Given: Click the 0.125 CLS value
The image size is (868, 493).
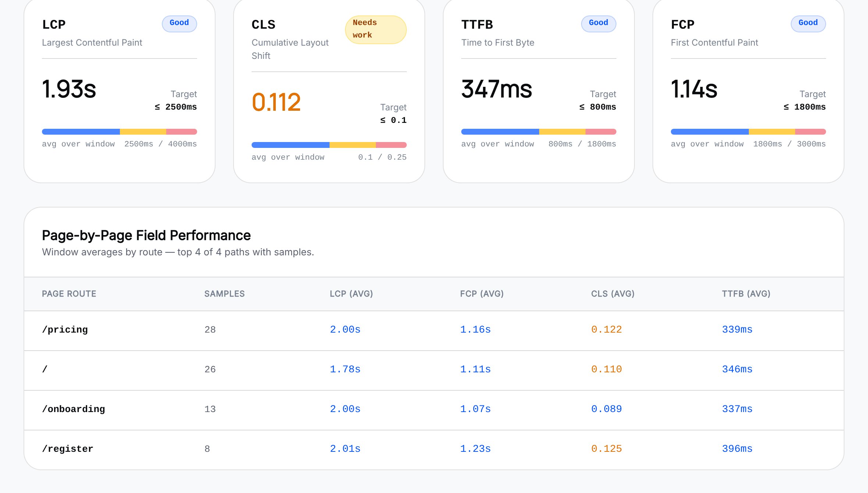Looking at the screenshot, I should [606, 449].
